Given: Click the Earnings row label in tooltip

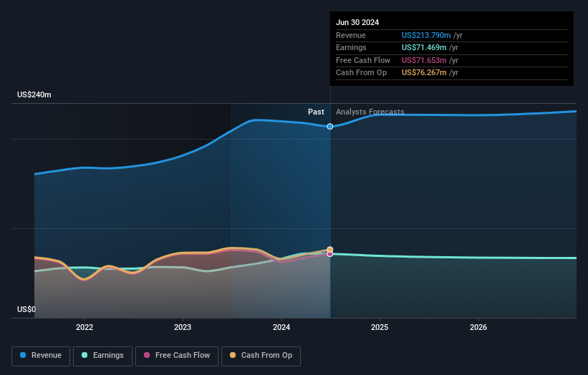Looking at the screenshot, I should (351, 47).
